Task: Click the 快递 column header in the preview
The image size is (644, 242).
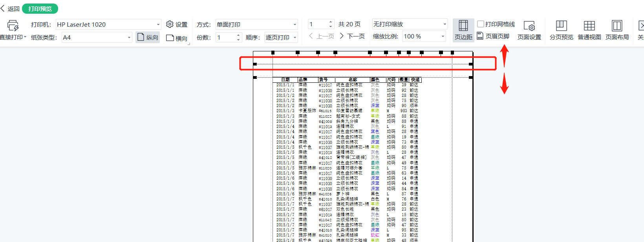Action: pyautogui.click(x=415, y=80)
